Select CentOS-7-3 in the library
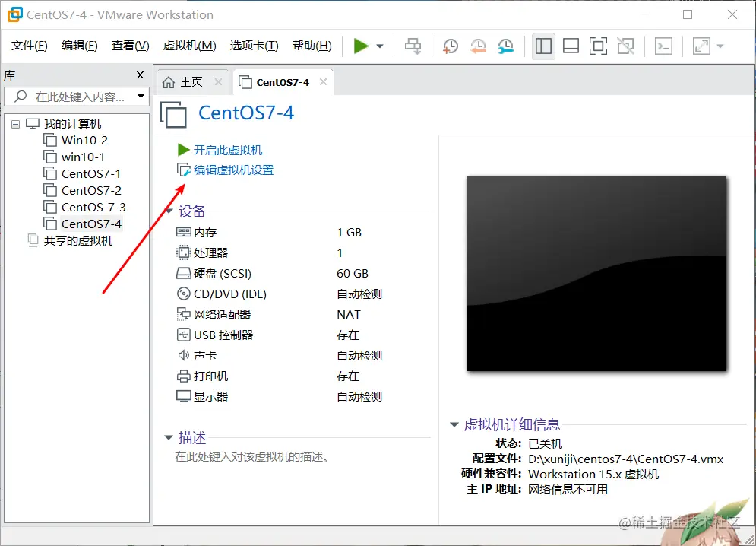The width and height of the screenshot is (756, 546). [93, 208]
